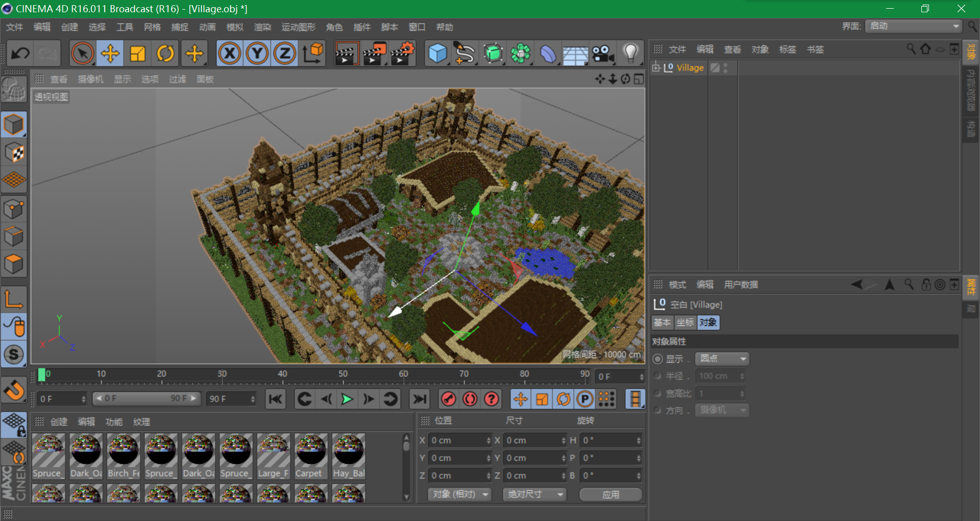Jump to the animation end
This screenshot has height=521, width=980.
(420, 399)
